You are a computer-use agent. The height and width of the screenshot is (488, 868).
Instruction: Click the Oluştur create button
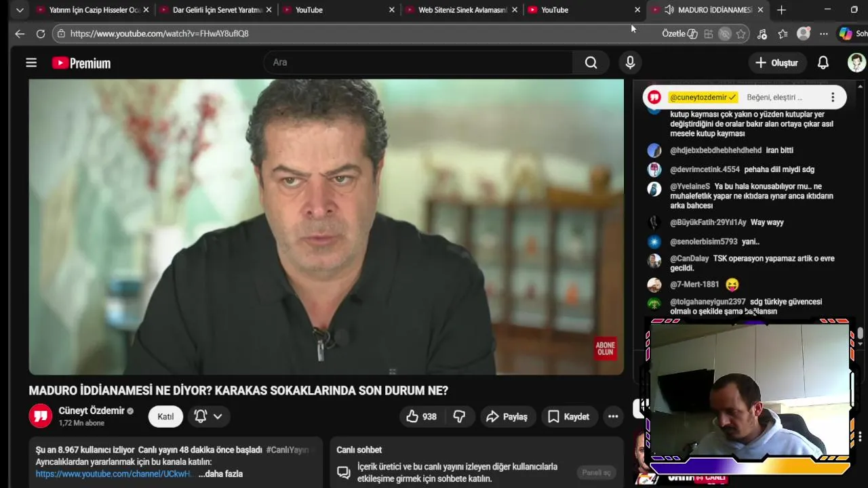776,62
